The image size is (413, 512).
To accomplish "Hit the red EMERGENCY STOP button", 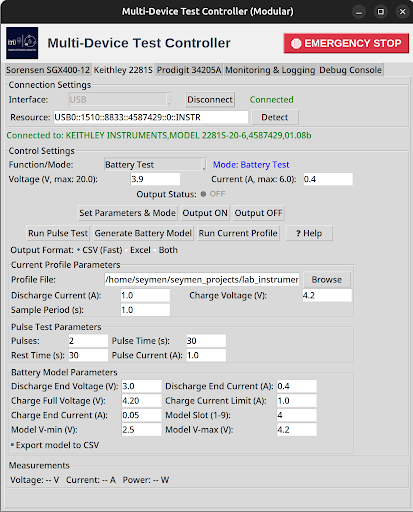I will pyautogui.click(x=346, y=43).
